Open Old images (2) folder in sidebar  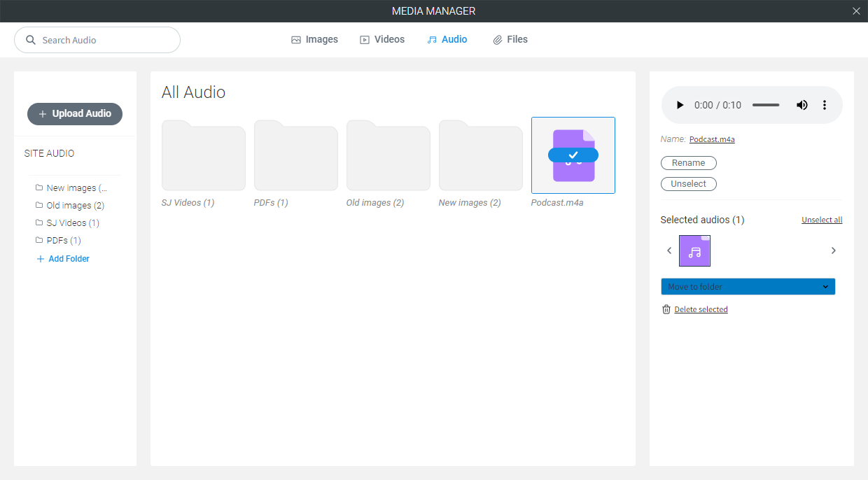click(x=70, y=206)
